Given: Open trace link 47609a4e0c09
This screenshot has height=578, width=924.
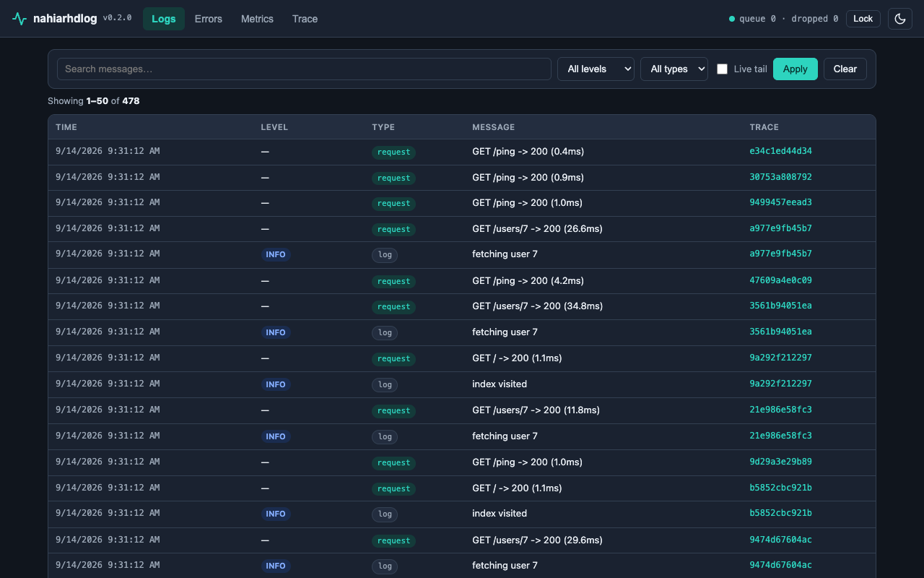Looking at the screenshot, I should coord(780,280).
